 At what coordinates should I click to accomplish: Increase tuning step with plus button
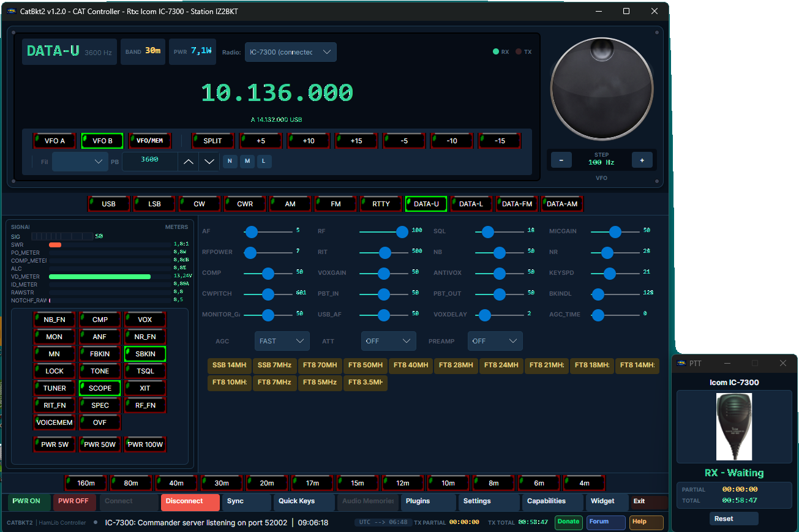(642, 160)
